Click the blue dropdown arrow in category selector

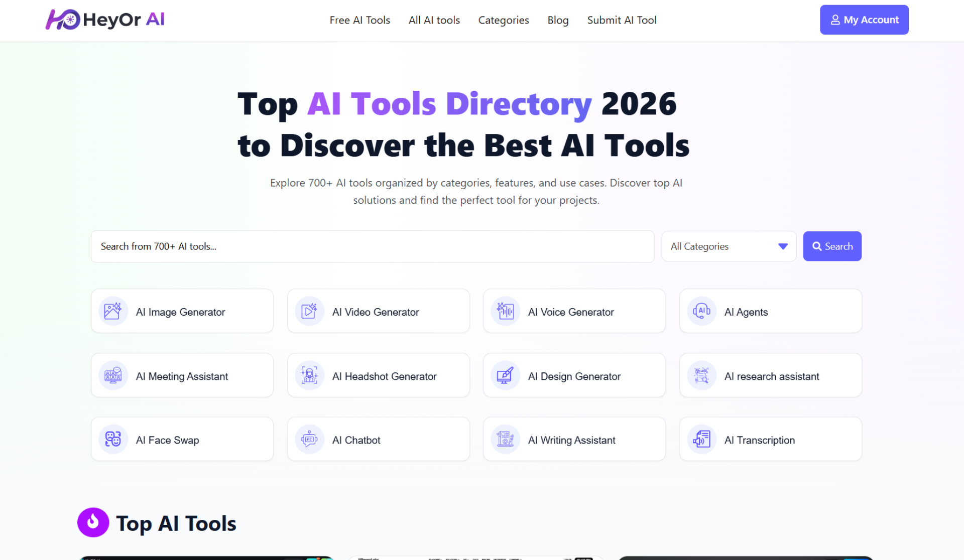[783, 246]
